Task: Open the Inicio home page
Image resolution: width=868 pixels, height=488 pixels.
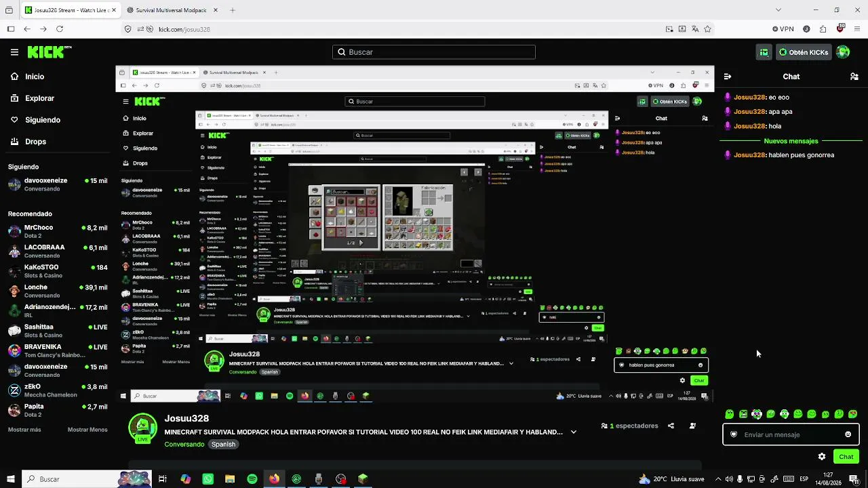Action: 27,77
